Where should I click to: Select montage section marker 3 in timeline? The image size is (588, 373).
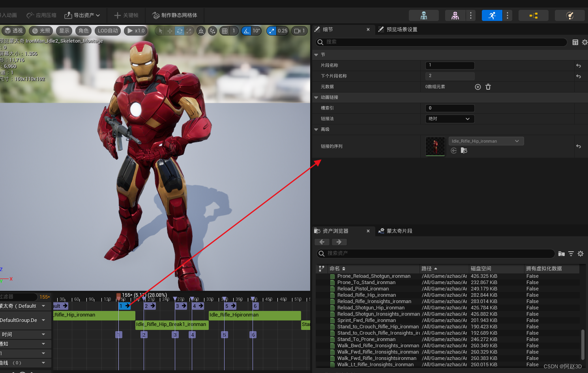(181, 306)
